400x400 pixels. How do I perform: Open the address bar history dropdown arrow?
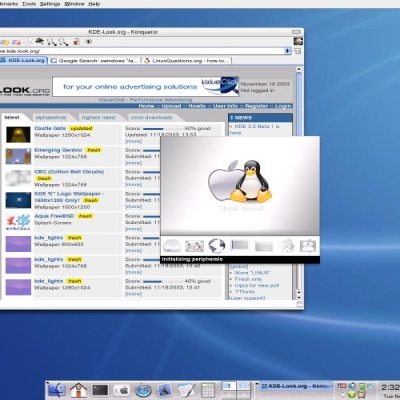[288, 51]
